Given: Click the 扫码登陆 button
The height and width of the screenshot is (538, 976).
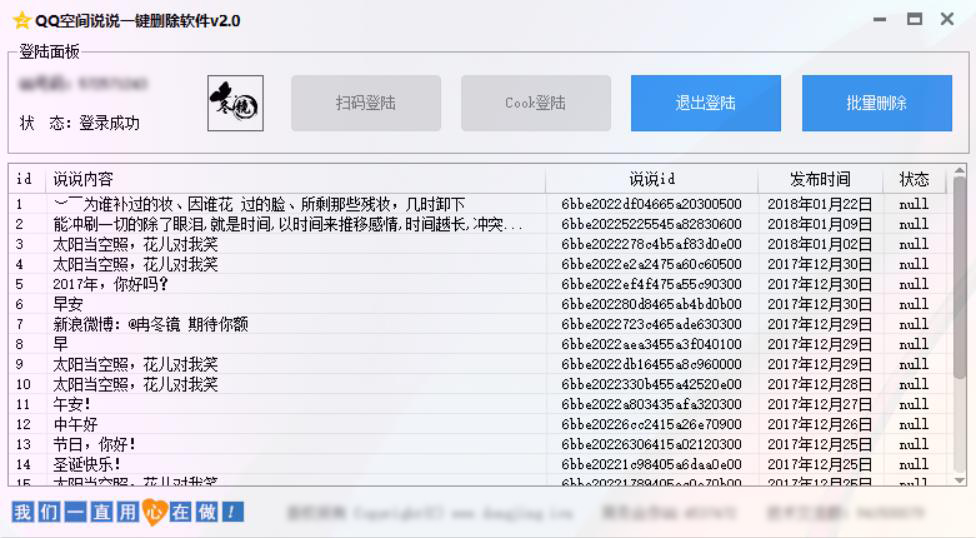Looking at the screenshot, I should [x=366, y=103].
